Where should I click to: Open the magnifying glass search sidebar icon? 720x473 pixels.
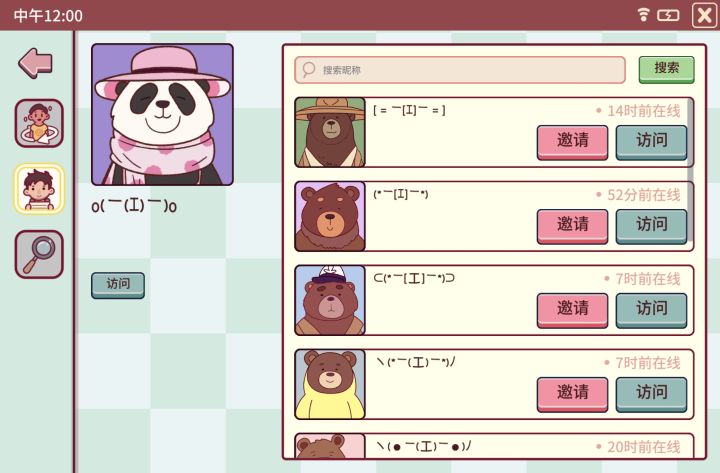pos(39,254)
